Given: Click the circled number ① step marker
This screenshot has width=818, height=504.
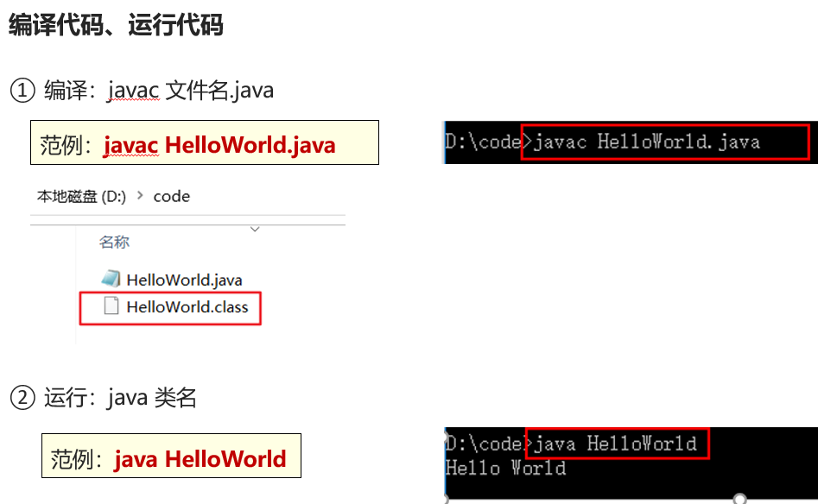Looking at the screenshot, I should pyautogui.click(x=22, y=91).
